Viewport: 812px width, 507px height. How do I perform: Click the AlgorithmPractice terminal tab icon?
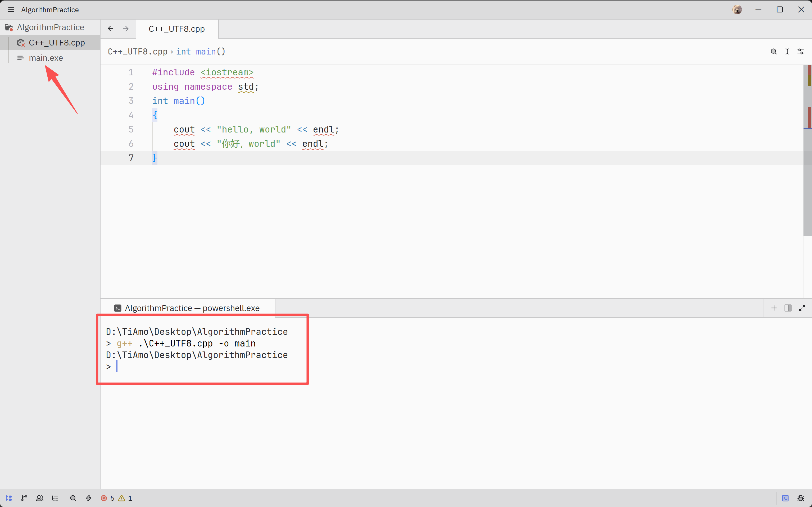118,308
